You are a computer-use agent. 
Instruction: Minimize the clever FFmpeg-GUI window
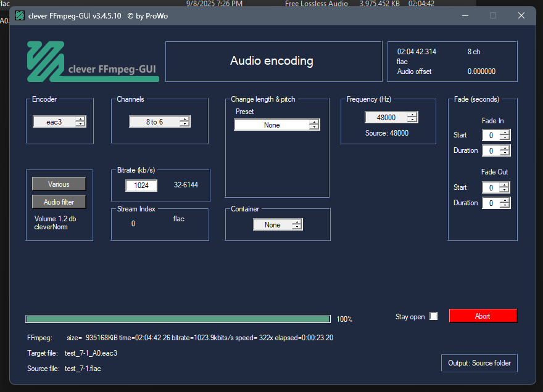click(465, 15)
